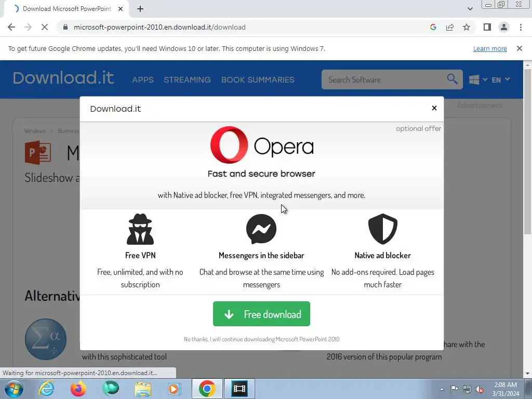Viewport: 532px width, 399px height.
Task: Show hidden tray icons arrow
Action: click(442, 389)
